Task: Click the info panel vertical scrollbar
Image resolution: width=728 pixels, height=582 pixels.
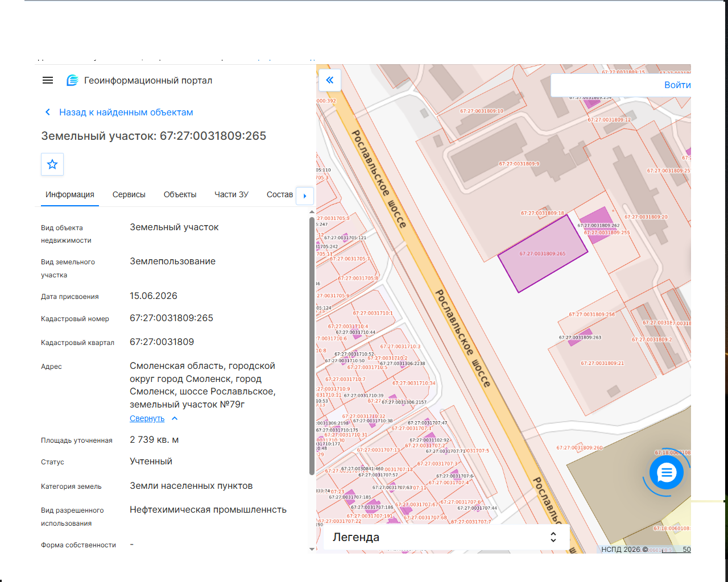Action: pyautogui.click(x=312, y=346)
